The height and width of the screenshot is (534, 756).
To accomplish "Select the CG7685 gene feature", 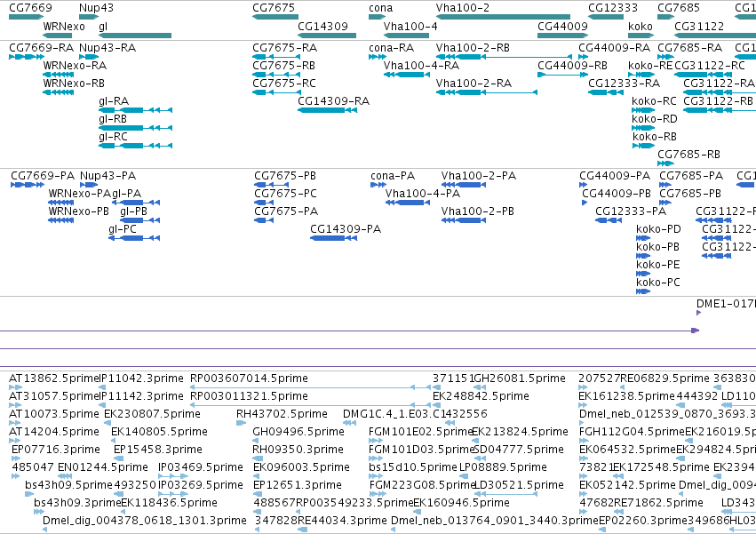I will (666, 17).
